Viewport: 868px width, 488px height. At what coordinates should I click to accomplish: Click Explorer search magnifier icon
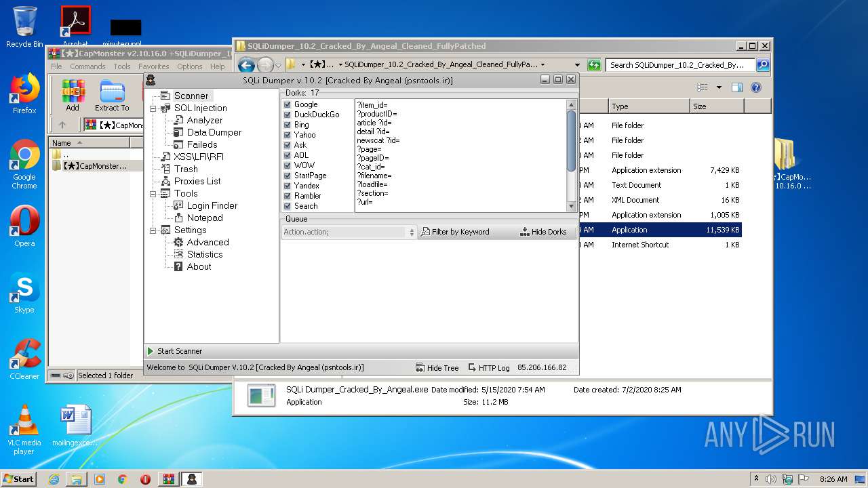(762, 65)
